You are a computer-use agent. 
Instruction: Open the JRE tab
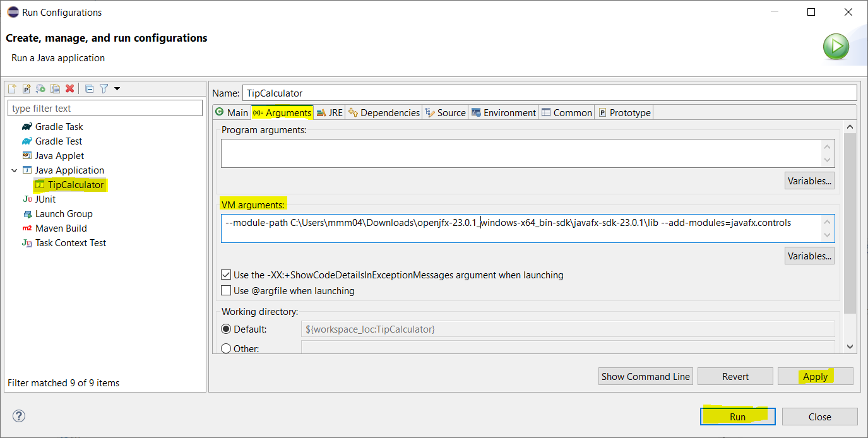click(x=330, y=112)
